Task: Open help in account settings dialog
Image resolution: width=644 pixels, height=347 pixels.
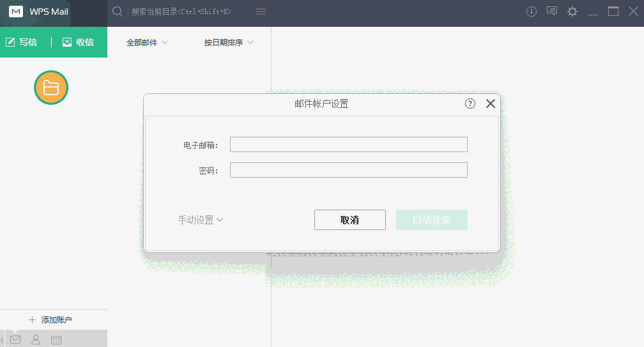Action: 470,104
